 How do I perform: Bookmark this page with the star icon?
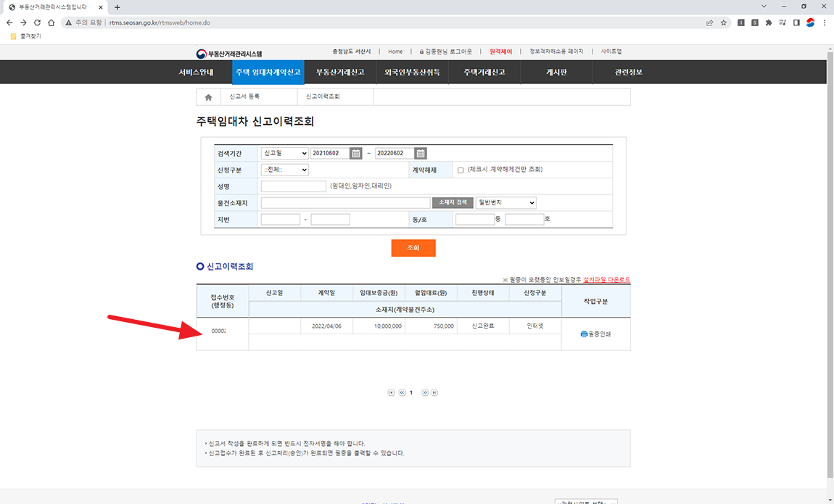[x=723, y=23]
